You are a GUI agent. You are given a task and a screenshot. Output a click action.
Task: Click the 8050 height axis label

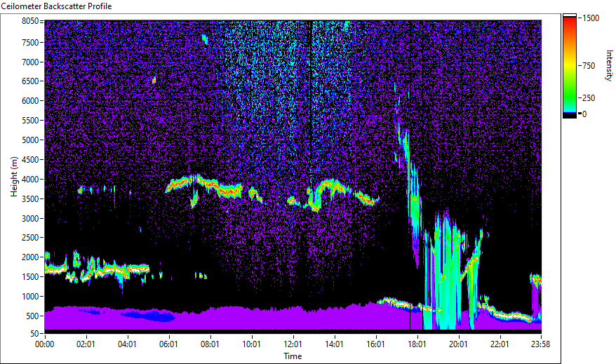(x=30, y=21)
